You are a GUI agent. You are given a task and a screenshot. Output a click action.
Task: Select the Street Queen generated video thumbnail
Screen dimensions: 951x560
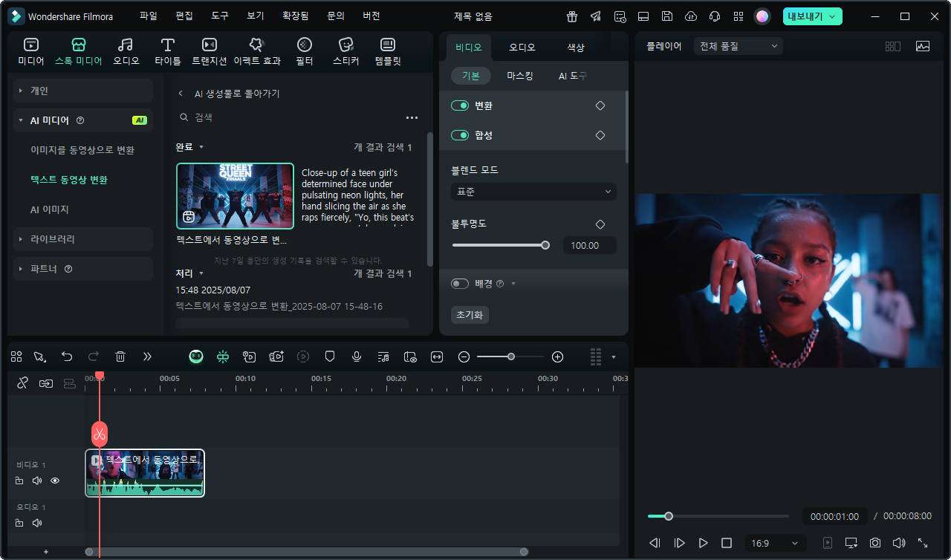click(x=235, y=195)
